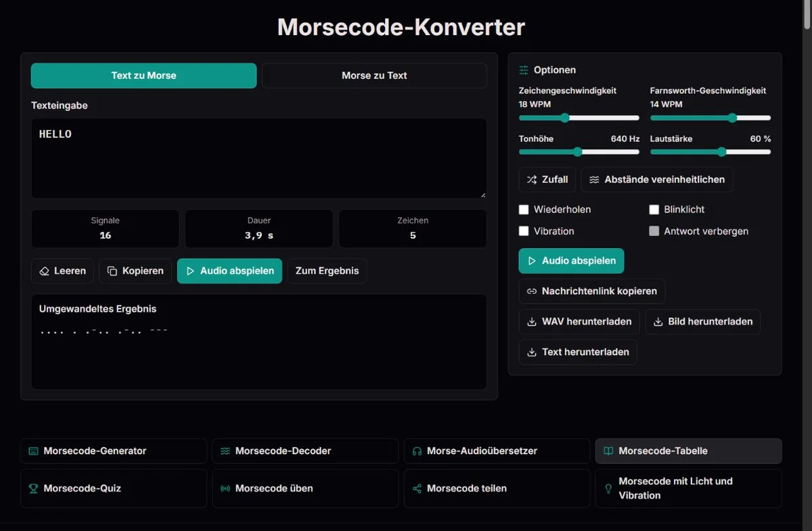Click the book icon on Morsecode-Tabelle
The image size is (812, 531).
click(x=609, y=451)
